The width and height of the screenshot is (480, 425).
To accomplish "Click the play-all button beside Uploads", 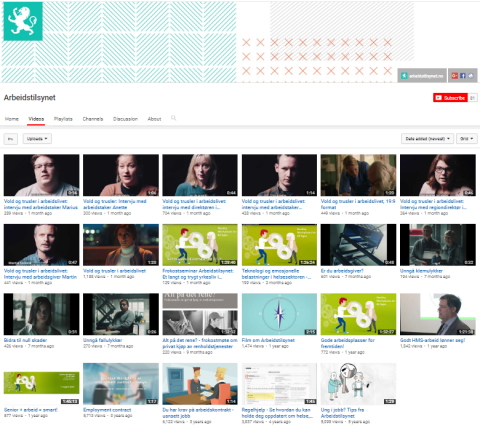I will click(x=11, y=139).
